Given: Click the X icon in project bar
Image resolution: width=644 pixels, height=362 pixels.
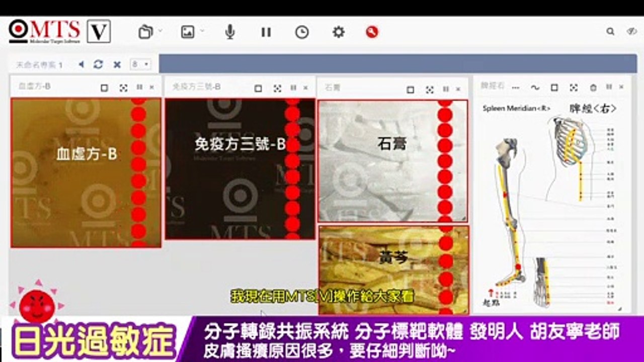Looking at the screenshot, I should click(117, 64).
